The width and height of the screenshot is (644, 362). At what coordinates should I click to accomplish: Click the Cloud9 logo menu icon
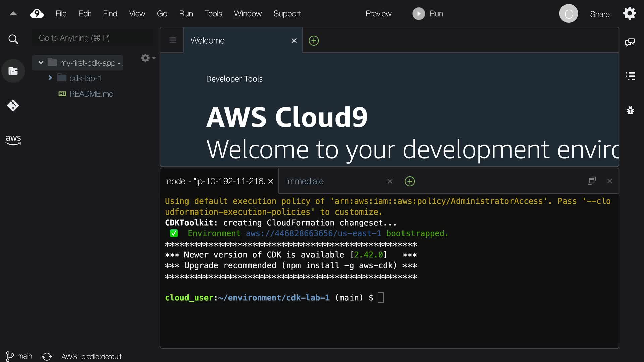point(37,14)
